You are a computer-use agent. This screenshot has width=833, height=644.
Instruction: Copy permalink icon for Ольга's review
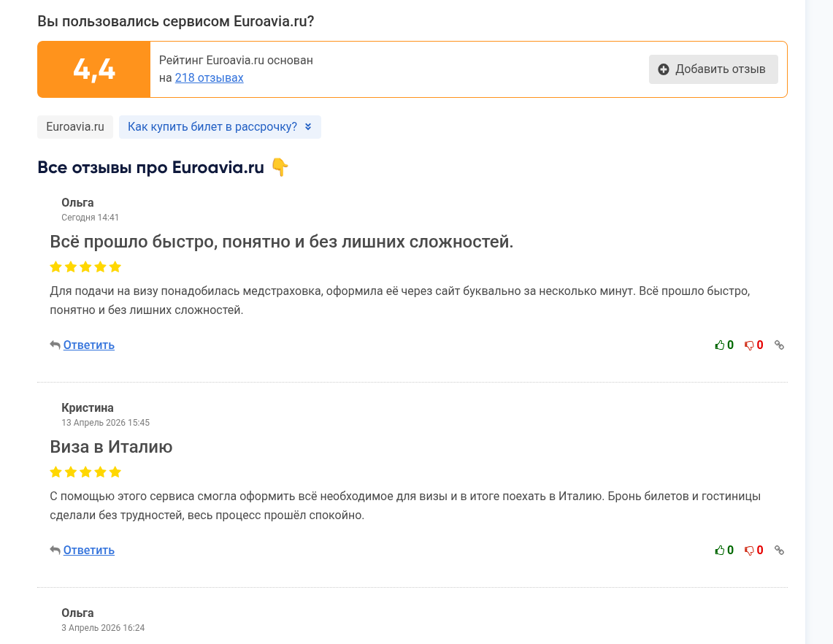pos(780,345)
